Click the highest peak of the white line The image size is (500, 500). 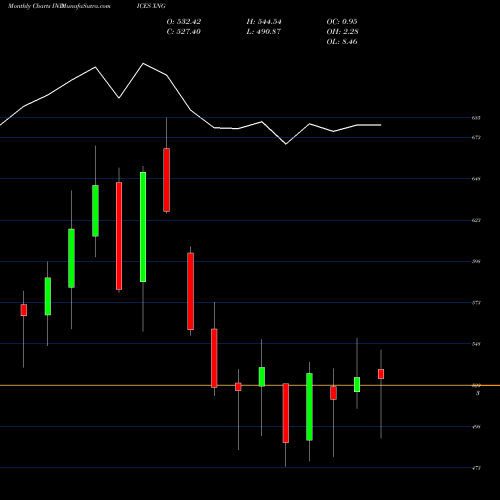pos(144,63)
